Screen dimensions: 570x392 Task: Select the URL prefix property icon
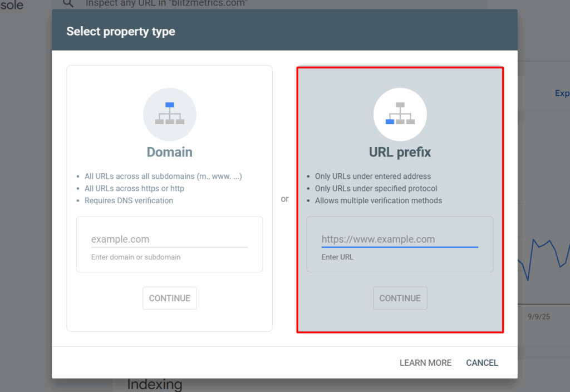(x=400, y=114)
